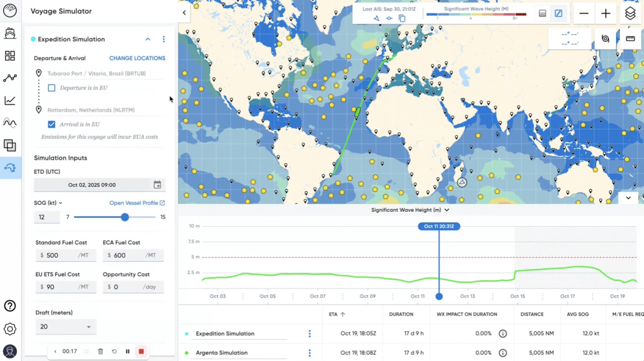This screenshot has width=644, height=361.
Task: Open the vessel ship icon in sidebar
Action: [10, 33]
